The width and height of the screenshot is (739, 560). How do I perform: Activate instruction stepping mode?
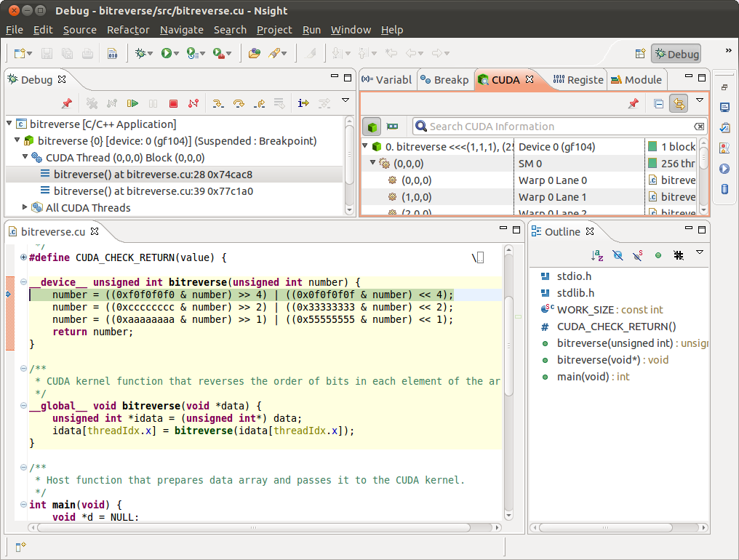[304, 103]
